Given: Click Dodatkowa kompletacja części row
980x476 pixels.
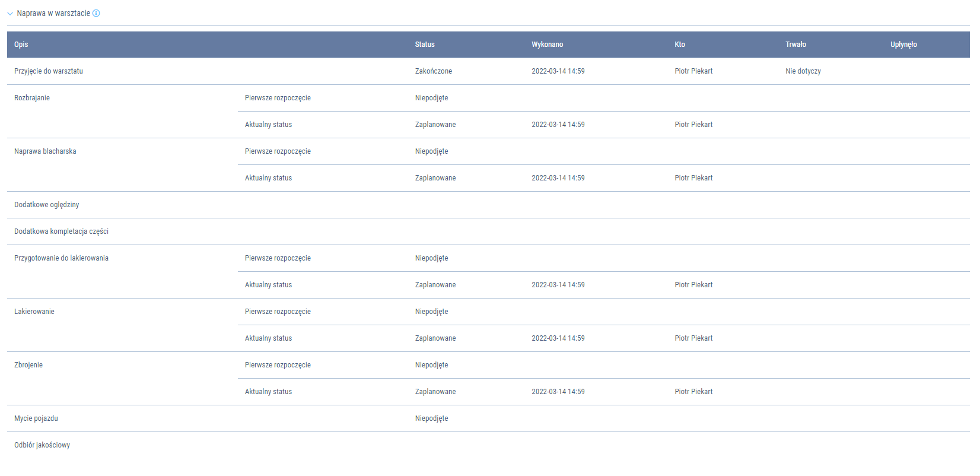Looking at the screenshot, I should (x=61, y=231).
